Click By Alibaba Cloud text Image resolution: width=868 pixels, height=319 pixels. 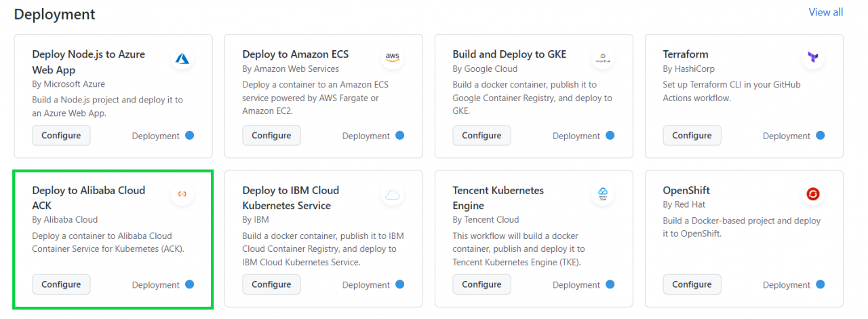coord(65,219)
